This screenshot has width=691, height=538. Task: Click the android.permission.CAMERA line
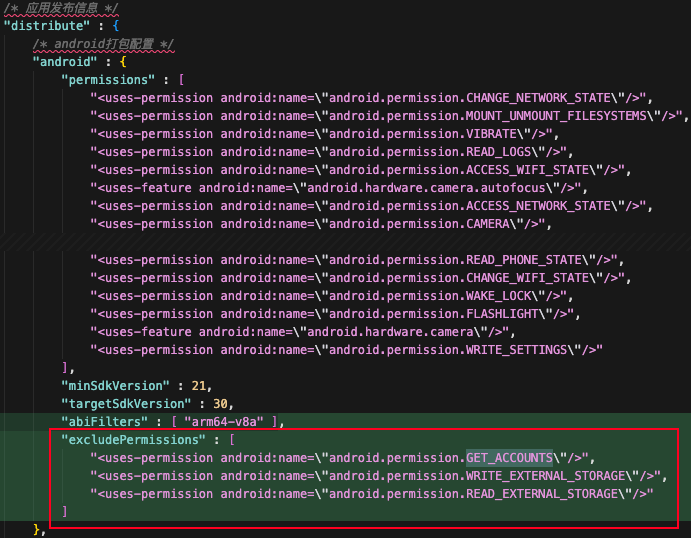tap(321, 224)
